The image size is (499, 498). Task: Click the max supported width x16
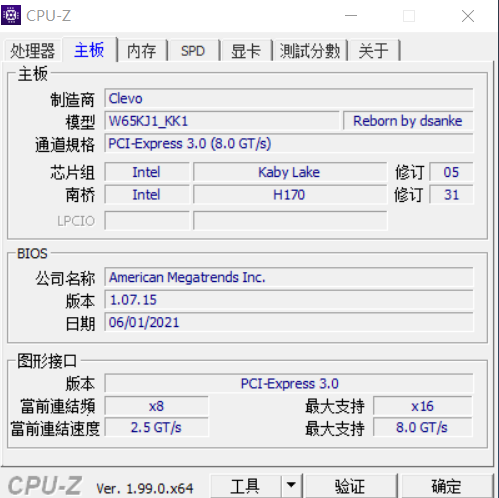(x=423, y=406)
